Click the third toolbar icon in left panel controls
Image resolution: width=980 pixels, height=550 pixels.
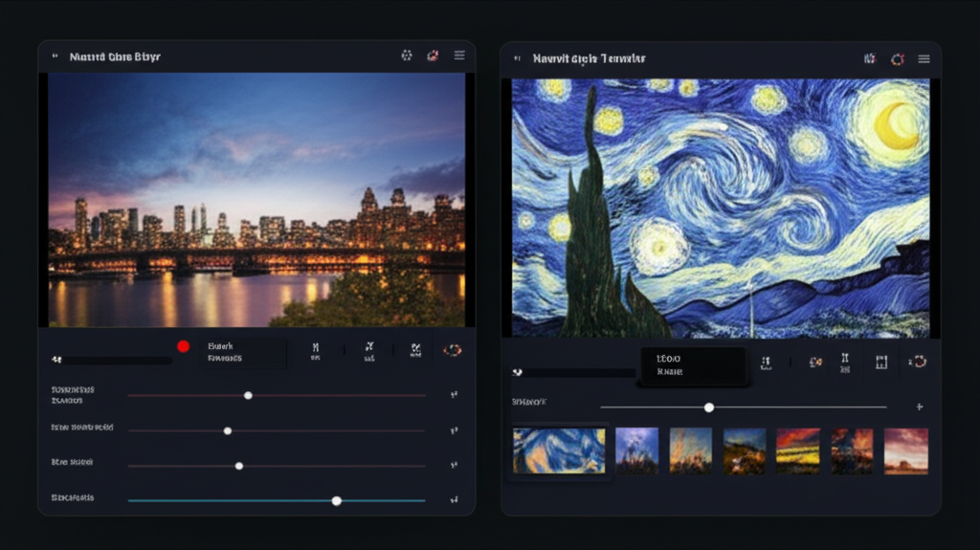pos(415,350)
